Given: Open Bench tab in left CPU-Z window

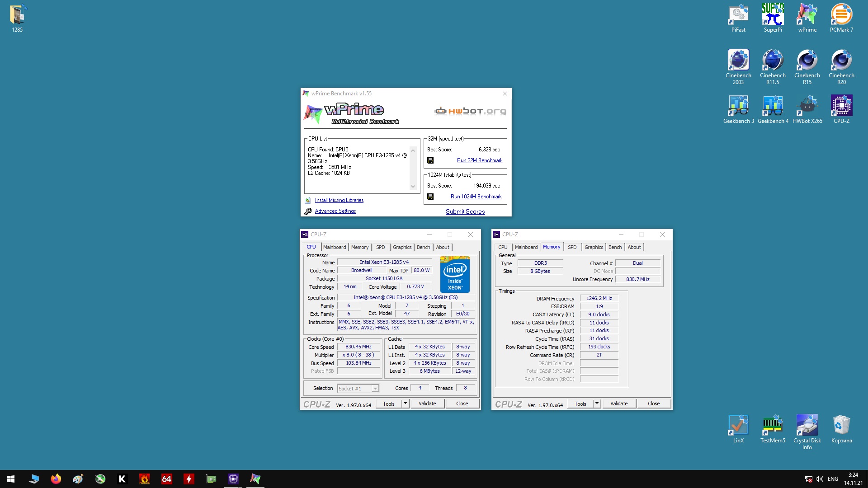Looking at the screenshot, I should pos(424,247).
